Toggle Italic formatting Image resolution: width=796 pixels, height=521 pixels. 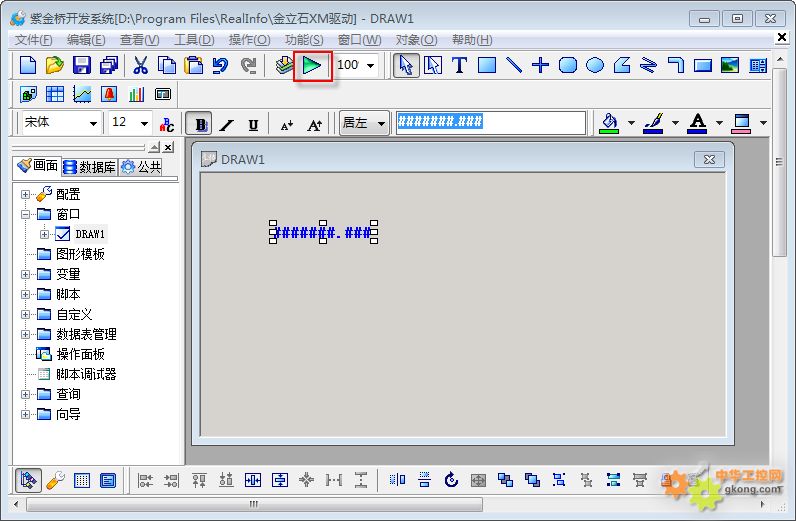pyautogui.click(x=226, y=124)
